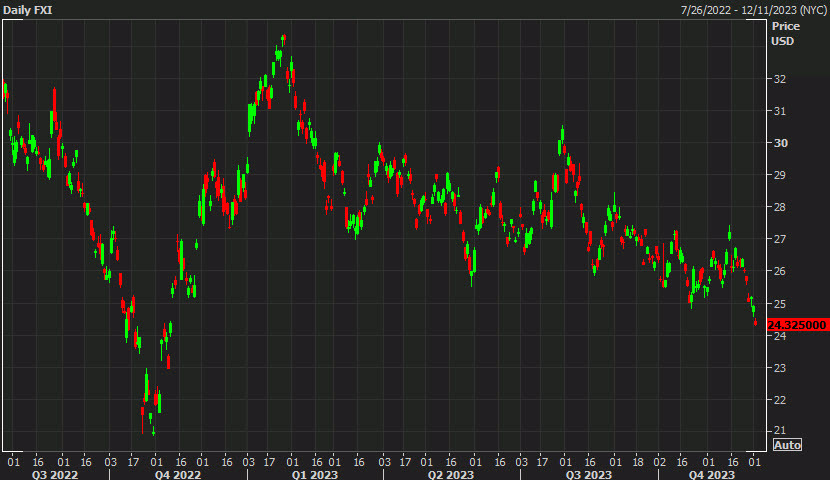Click the bold 30 price axis value
This screenshot has width=830, height=480.
[x=780, y=143]
